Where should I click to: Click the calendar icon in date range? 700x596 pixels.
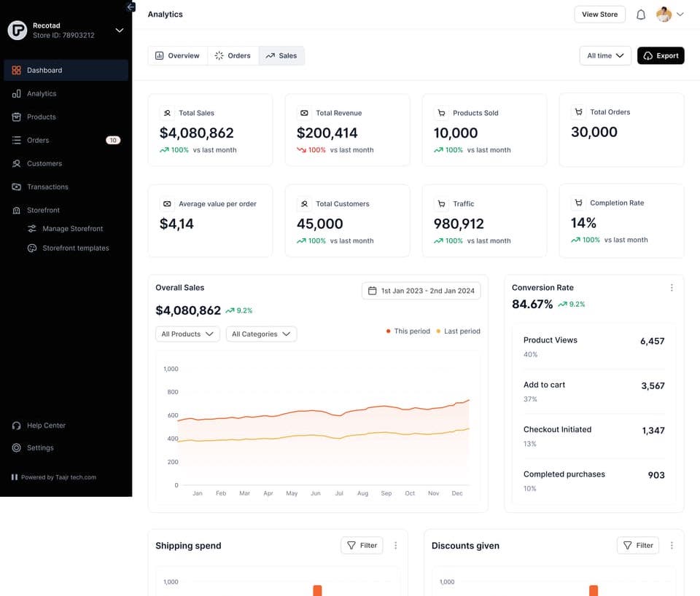click(372, 291)
